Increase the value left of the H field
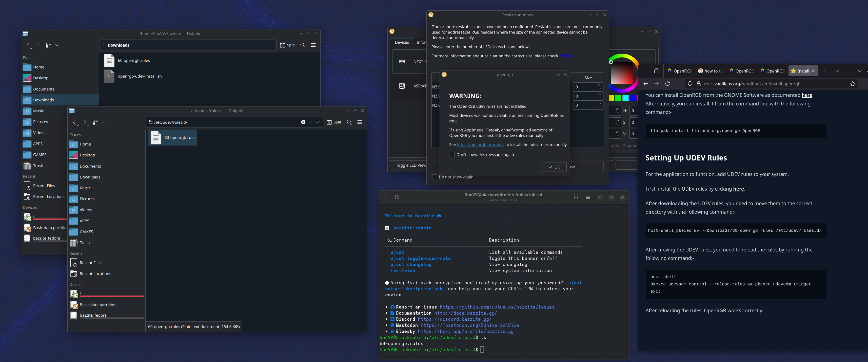 point(617,109)
